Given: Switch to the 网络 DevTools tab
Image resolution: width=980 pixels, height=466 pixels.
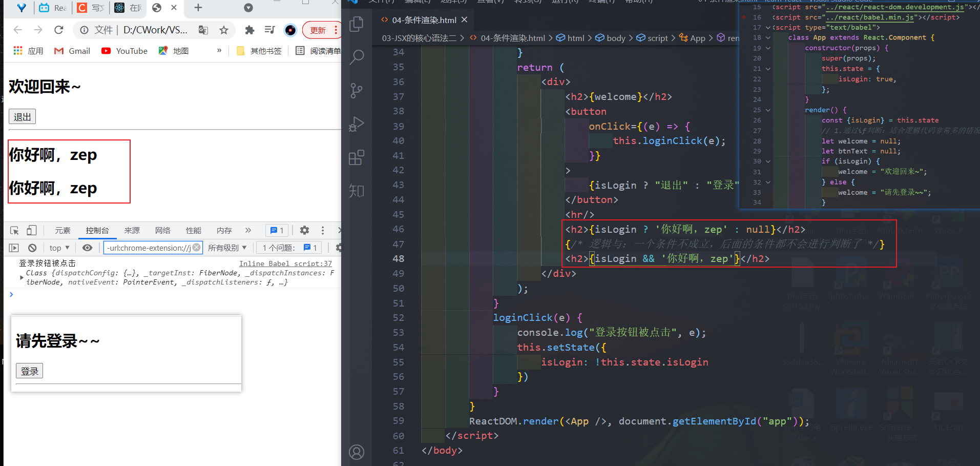Looking at the screenshot, I should [x=163, y=231].
